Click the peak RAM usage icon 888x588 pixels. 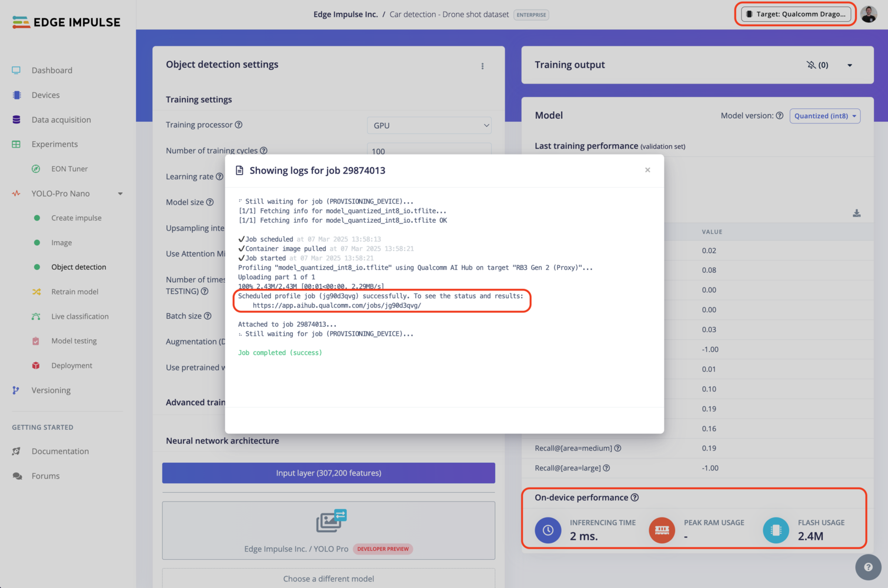(662, 530)
